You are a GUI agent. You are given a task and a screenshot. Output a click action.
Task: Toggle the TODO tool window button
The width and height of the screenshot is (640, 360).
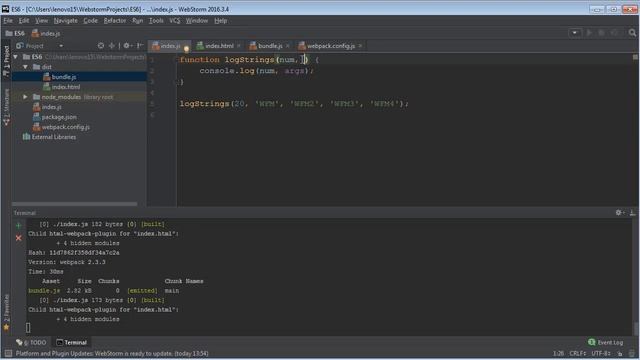click(31, 342)
